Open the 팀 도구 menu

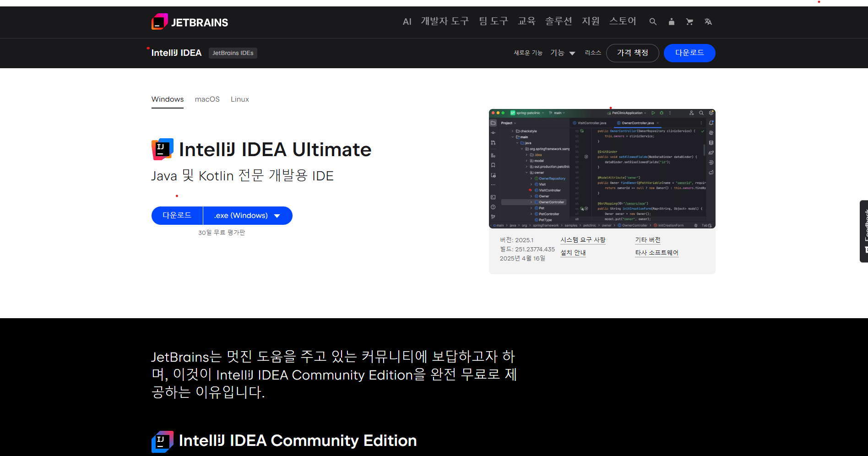pos(494,22)
